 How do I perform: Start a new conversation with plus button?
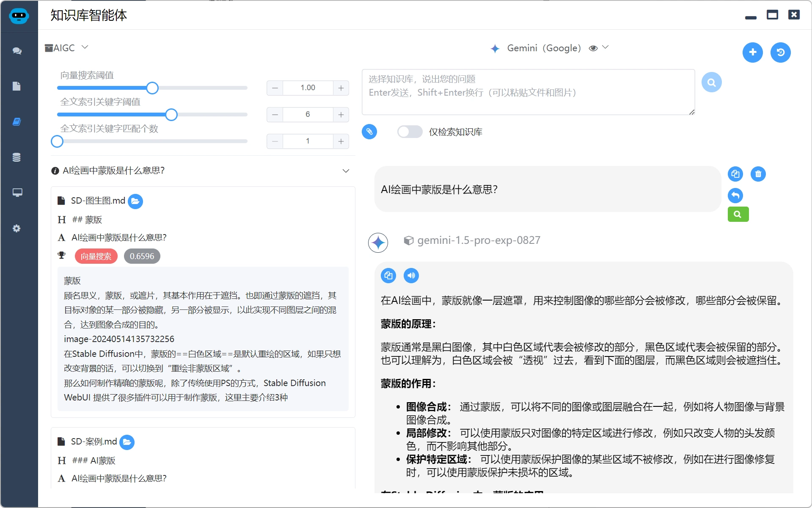pyautogui.click(x=752, y=52)
